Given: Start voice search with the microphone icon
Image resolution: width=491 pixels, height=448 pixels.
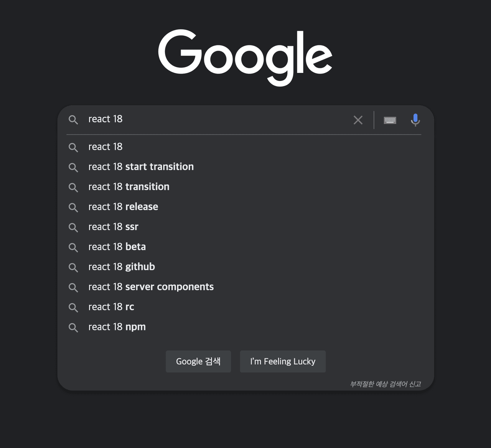Looking at the screenshot, I should click(x=415, y=120).
